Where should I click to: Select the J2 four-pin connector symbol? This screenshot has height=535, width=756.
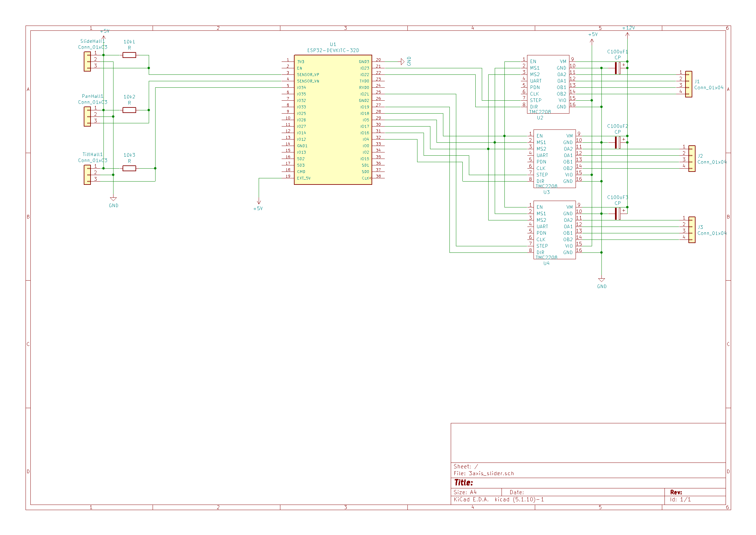pos(692,159)
